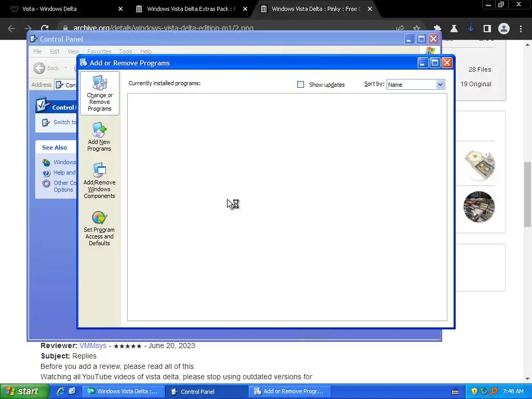Viewport: 532px width, 399px height.
Task: Click the 28 Files text on archive page
Action: (x=480, y=69)
